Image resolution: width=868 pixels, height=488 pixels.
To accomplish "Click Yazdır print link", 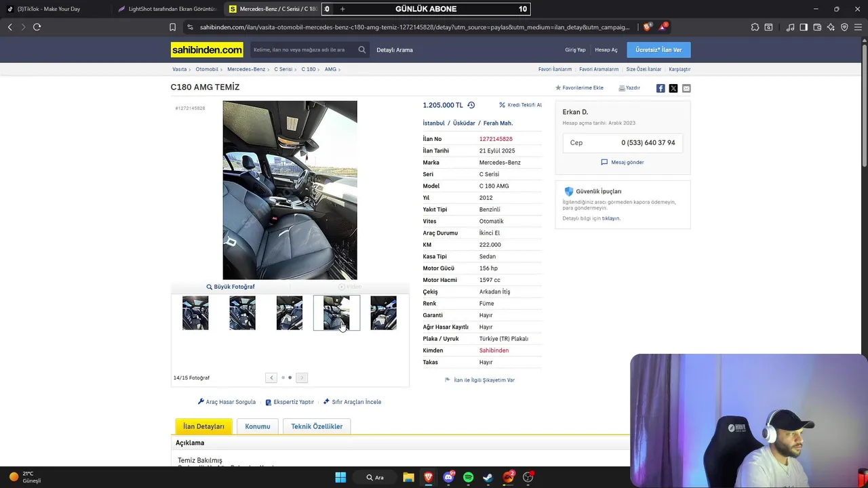I will coord(629,88).
